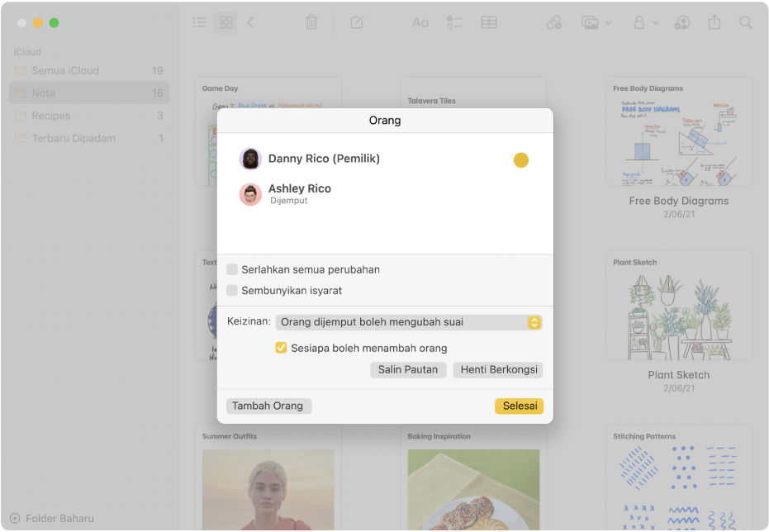Switch to list view in toolbar
Screen dimensions: 769x532
tap(200, 22)
